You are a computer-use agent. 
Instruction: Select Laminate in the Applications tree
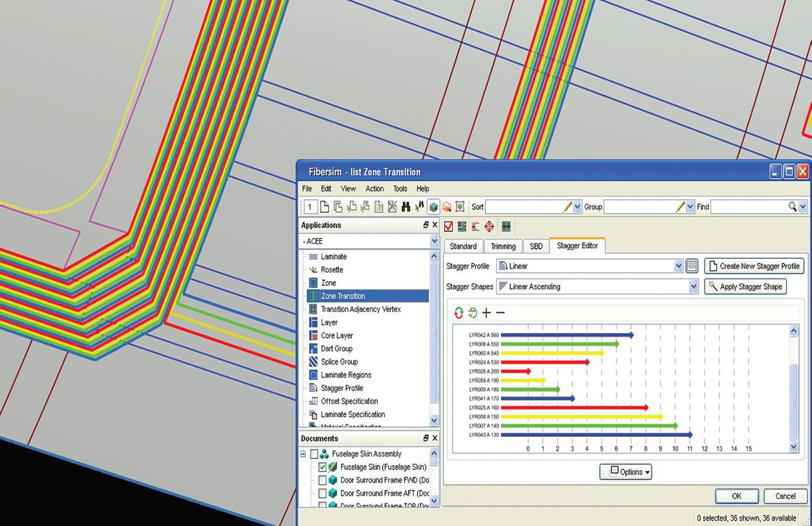pyautogui.click(x=334, y=256)
